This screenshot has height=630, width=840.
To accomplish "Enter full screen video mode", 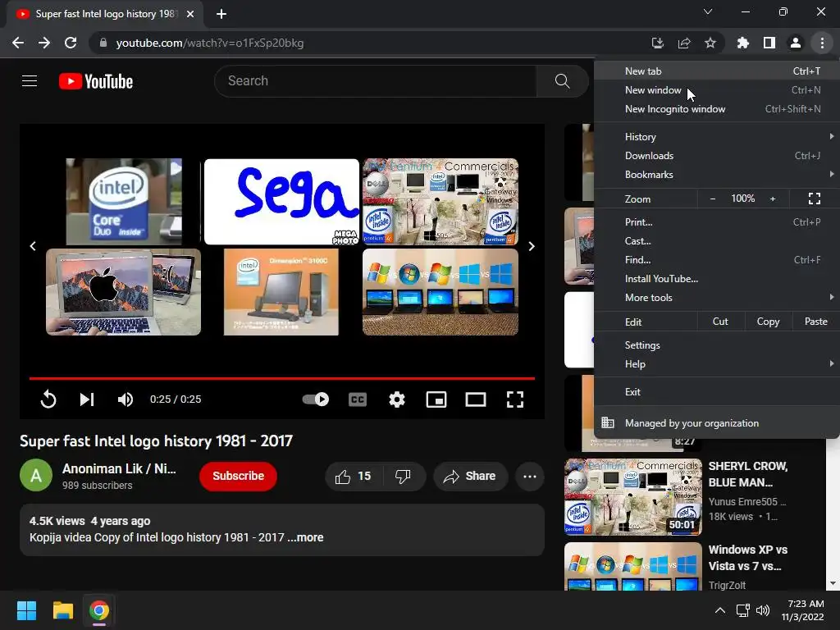I will pos(515,399).
